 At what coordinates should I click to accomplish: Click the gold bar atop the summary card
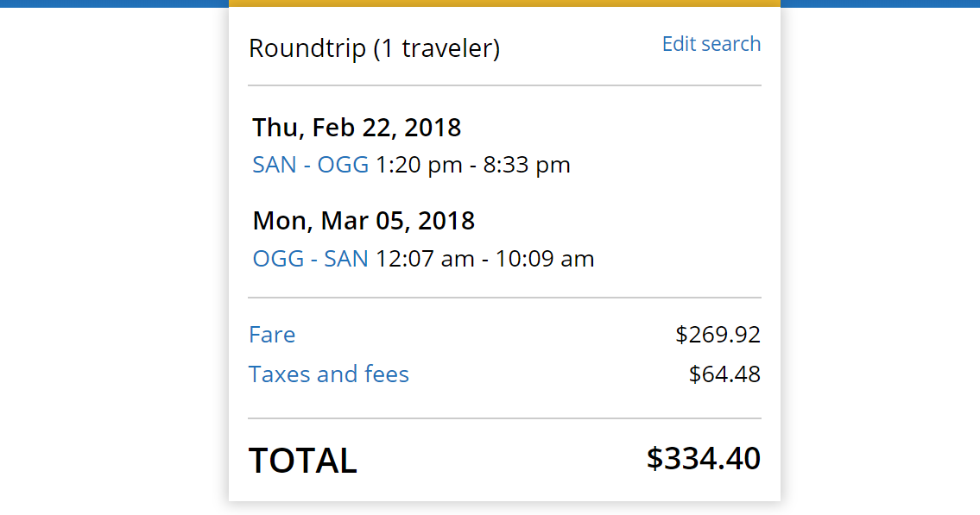coord(504,3)
